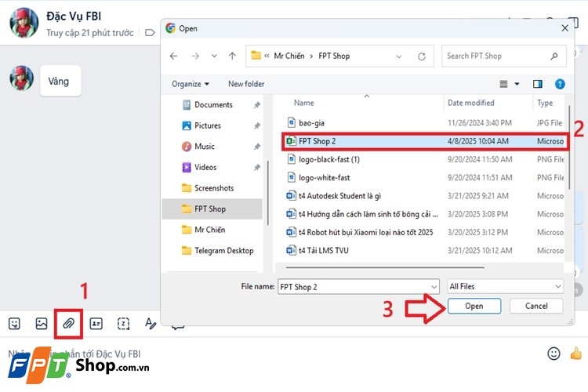
Task: Click the pin icon next to Music
Action: click(257, 147)
